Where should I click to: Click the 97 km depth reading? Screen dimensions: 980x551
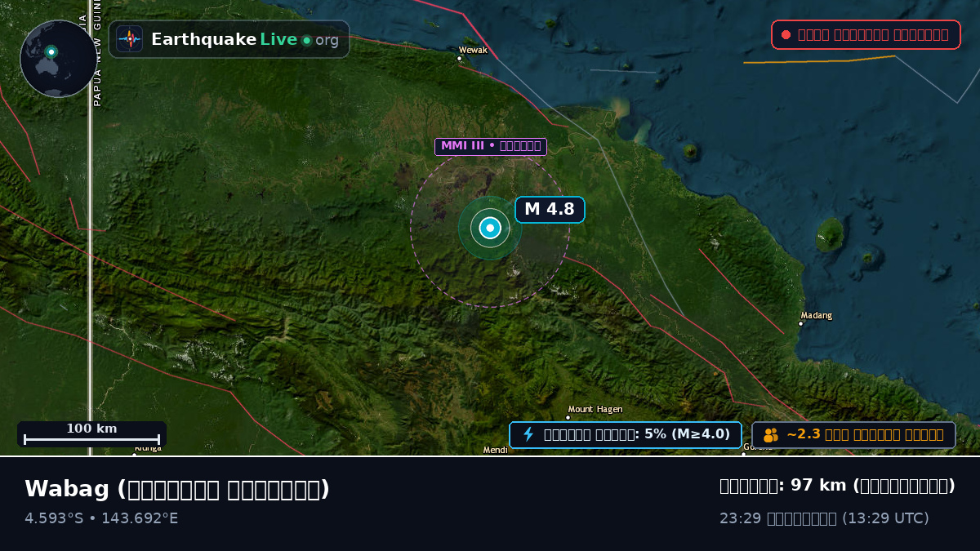click(x=837, y=486)
